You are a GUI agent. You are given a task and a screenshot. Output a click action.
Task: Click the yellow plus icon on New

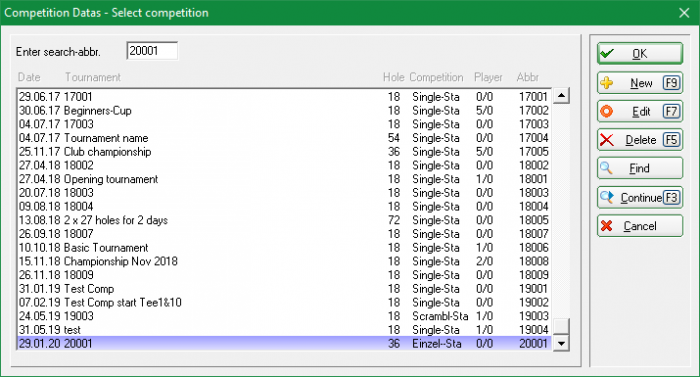click(x=607, y=83)
